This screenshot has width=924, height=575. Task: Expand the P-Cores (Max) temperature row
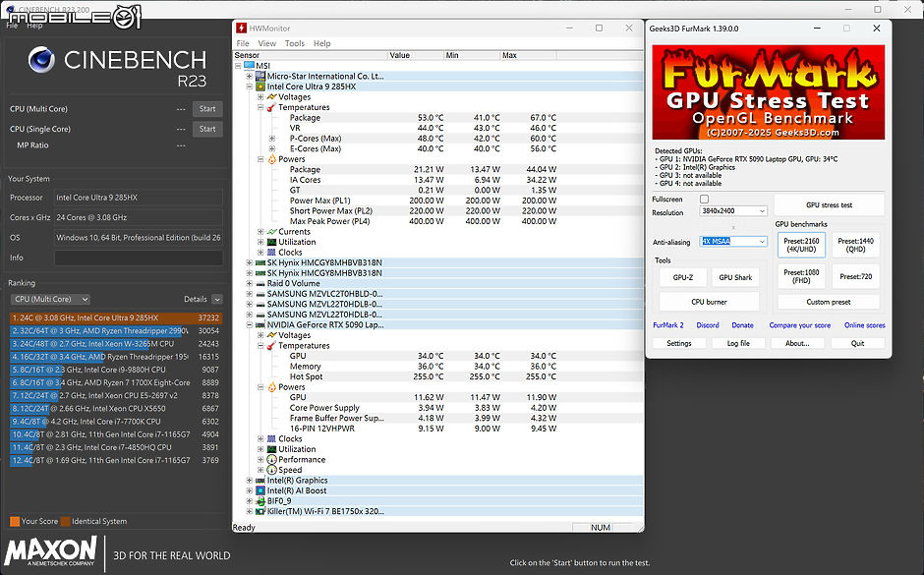(271, 139)
